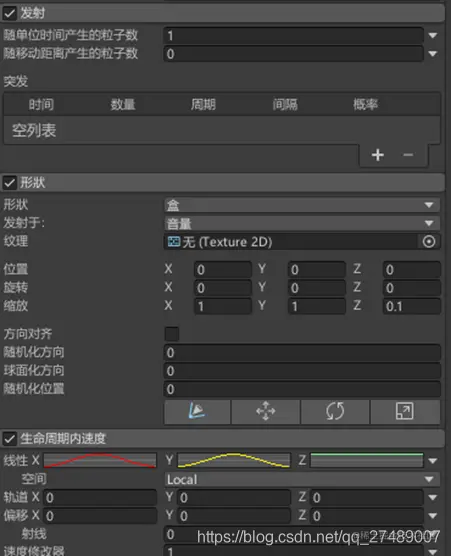The width and height of the screenshot is (451, 556).
Task: Remove a burst entry with the minus button
Action: point(408,155)
